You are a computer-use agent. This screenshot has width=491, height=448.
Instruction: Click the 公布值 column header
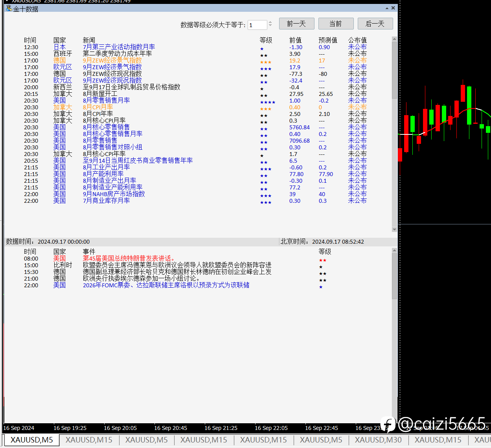[357, 40]
